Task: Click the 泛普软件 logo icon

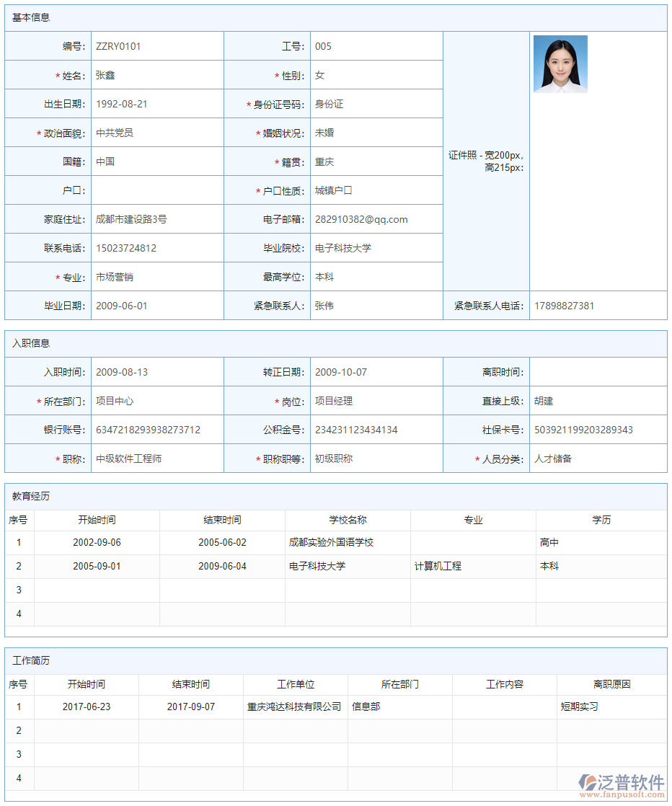Action: (x=587, y=782)
